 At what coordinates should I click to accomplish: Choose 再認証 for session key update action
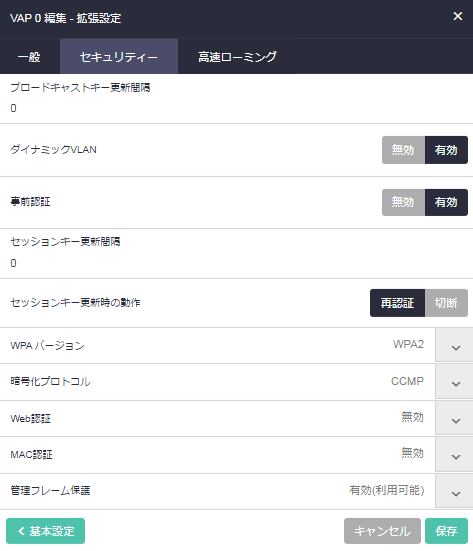point(397,303)
